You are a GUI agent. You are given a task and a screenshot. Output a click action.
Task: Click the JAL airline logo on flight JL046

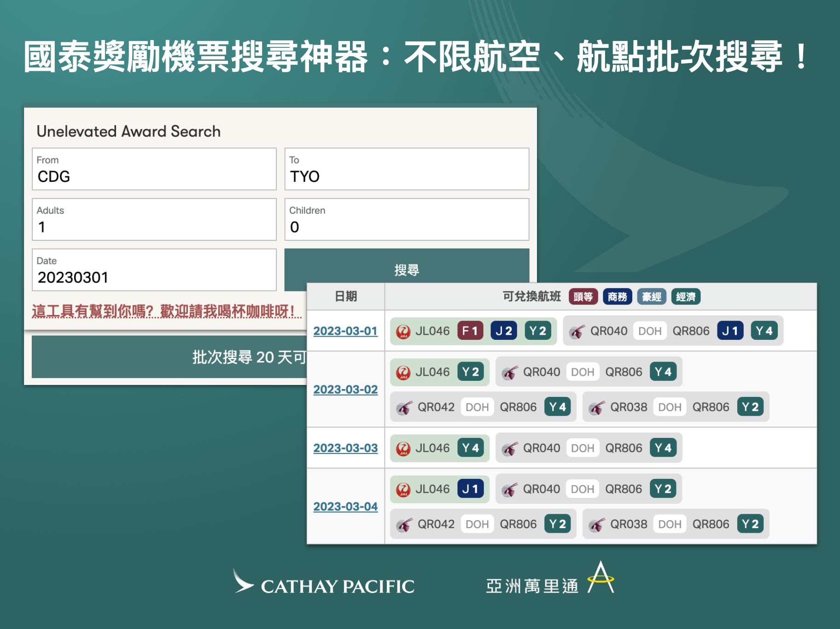pos(403,331)
